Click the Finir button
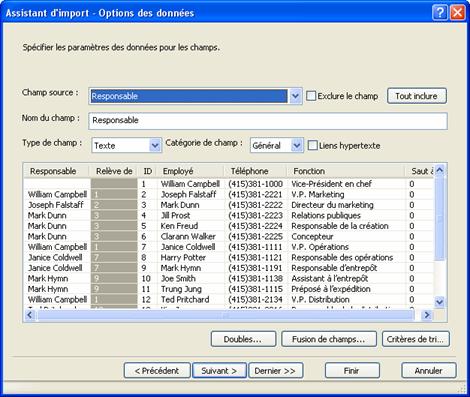470x397 pixels. pos(352,371)
